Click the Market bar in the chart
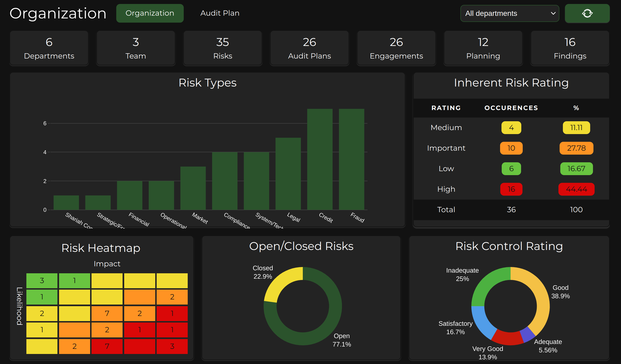621x364 pixels. point(193,188)
